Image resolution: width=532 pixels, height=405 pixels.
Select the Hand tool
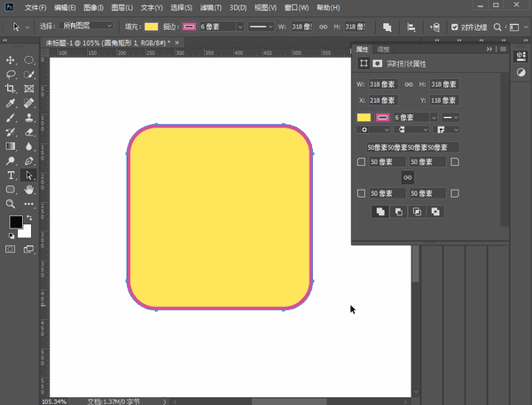(x=29, y=190)
